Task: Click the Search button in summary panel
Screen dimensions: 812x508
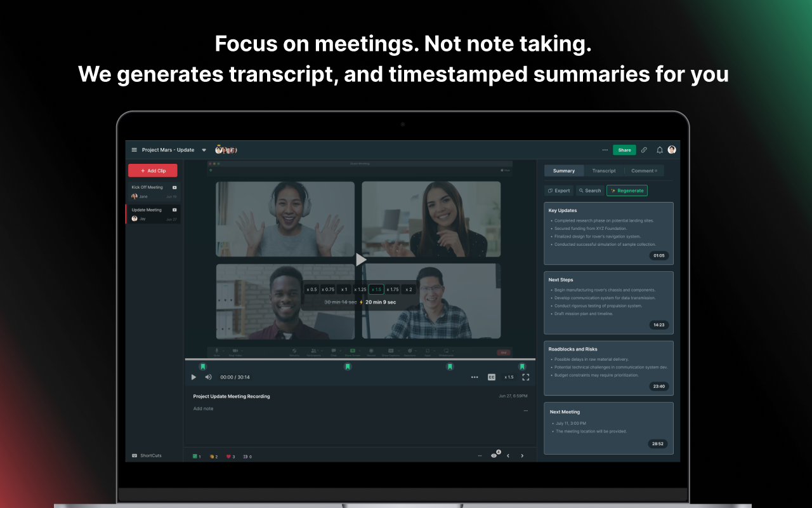Action: point(590,190)
